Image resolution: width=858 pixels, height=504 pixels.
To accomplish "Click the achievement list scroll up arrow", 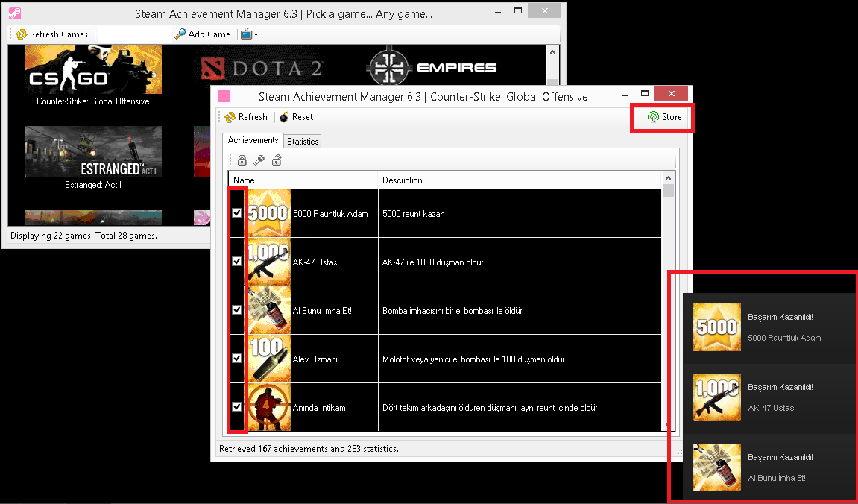I will (x=668, y=178).
